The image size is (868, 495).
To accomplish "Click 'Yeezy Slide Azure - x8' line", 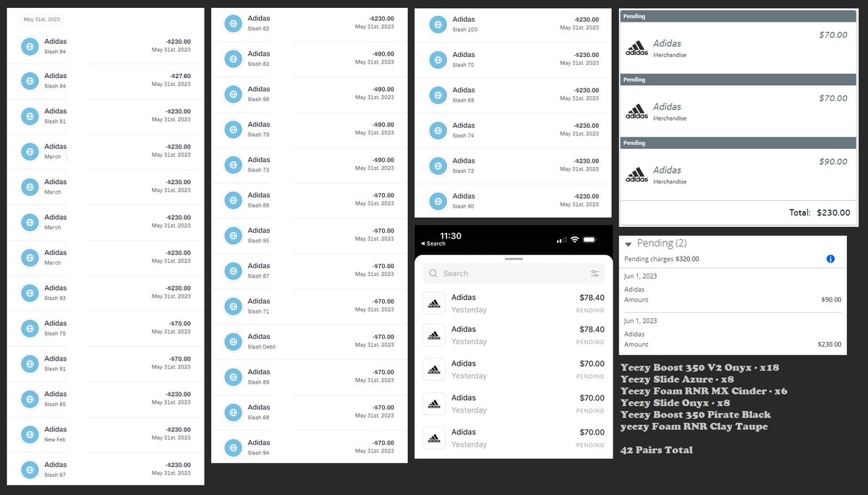I will 677,379.
